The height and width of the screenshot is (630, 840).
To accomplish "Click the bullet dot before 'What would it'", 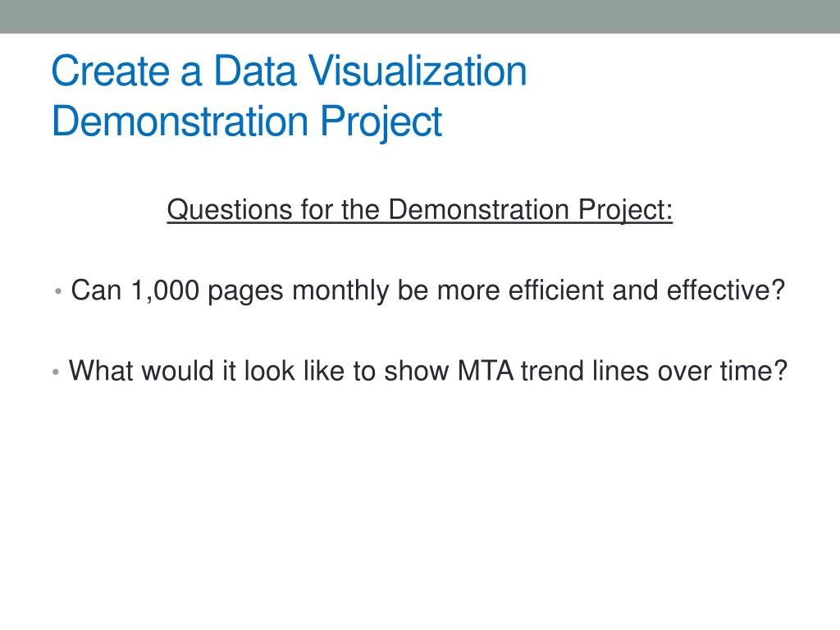I will coord(56,372).
